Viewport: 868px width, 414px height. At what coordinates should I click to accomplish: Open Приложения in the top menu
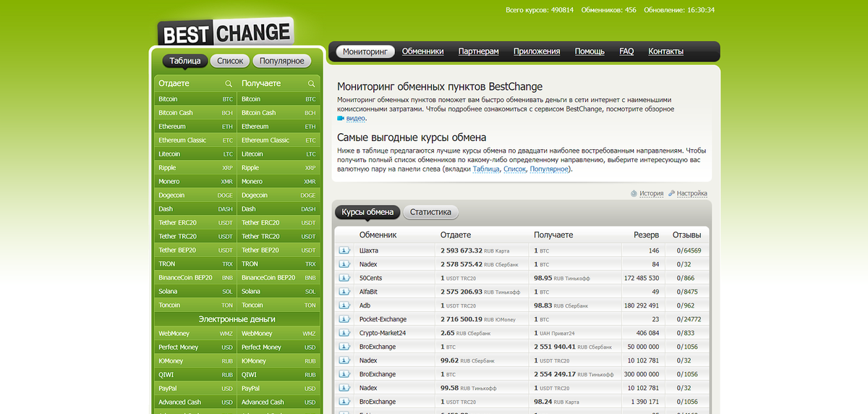[x=537, y=51]
